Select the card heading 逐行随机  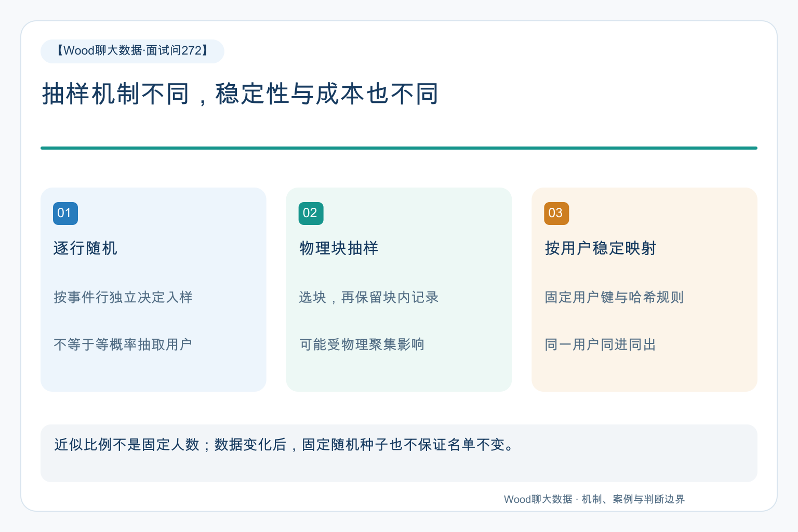(85, 248)
